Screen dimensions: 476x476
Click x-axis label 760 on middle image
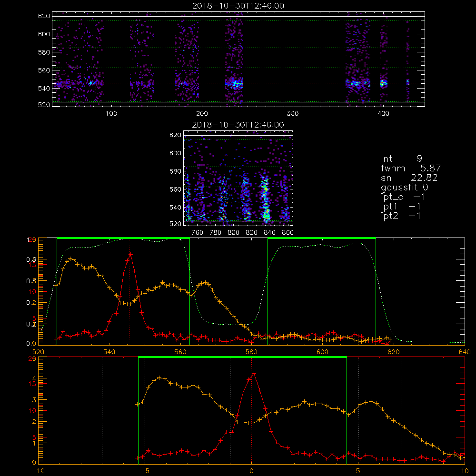(198, 233)
